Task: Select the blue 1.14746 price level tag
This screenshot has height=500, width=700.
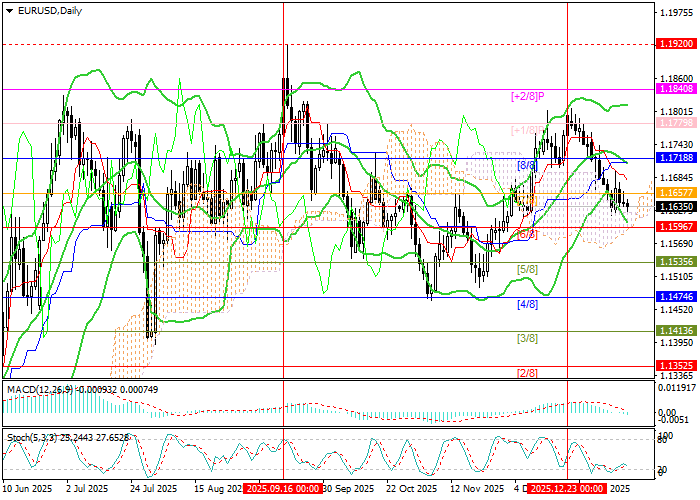Action: coord(676,297)
